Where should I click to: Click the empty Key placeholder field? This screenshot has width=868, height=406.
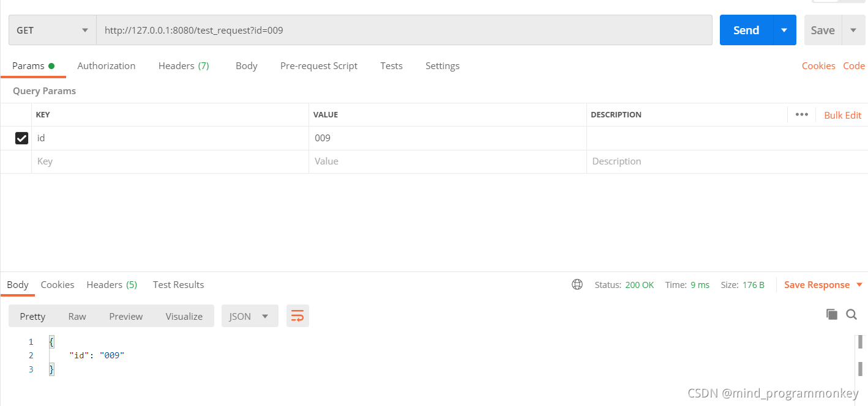(170, 161)
